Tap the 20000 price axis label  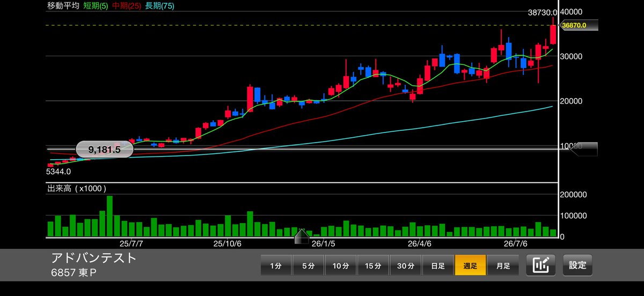[572, 101]
